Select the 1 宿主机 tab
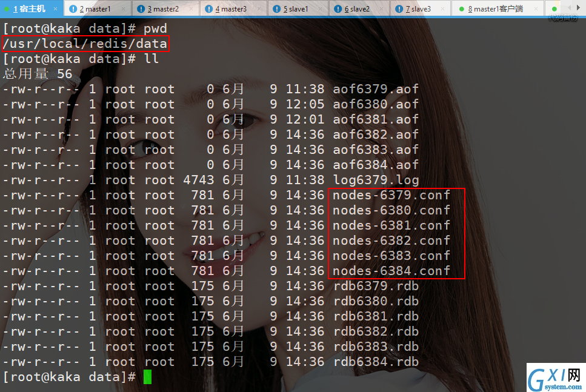The width and height of the screenshot is (586, 392). click(x=32, y=8)
